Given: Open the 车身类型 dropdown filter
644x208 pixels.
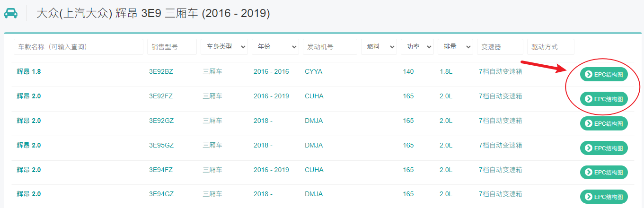Looking at the screenshot, I should tap(224, 47).
